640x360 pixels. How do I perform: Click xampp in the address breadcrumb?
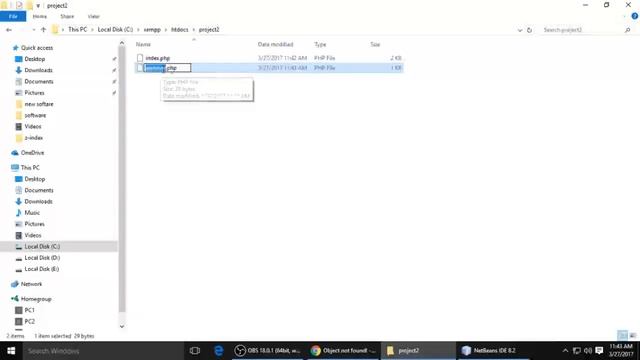point(152,30)
